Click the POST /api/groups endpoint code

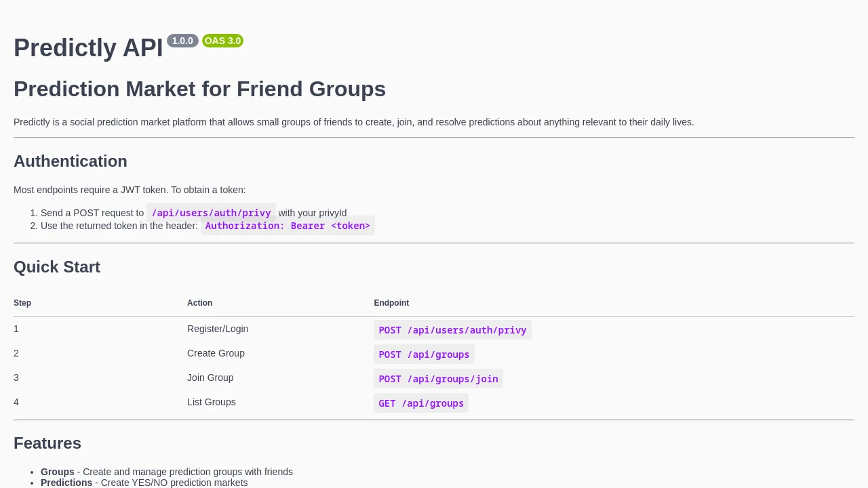point(424,354)
